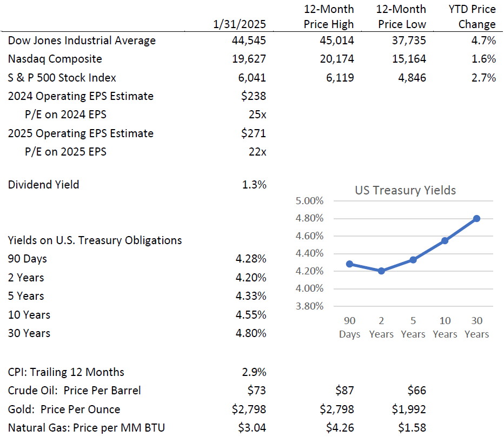Viewport: 504px width, 437px height.
Task: Select Dow Jones 12-month low 37,735
Action: click(x=409, y=41)
